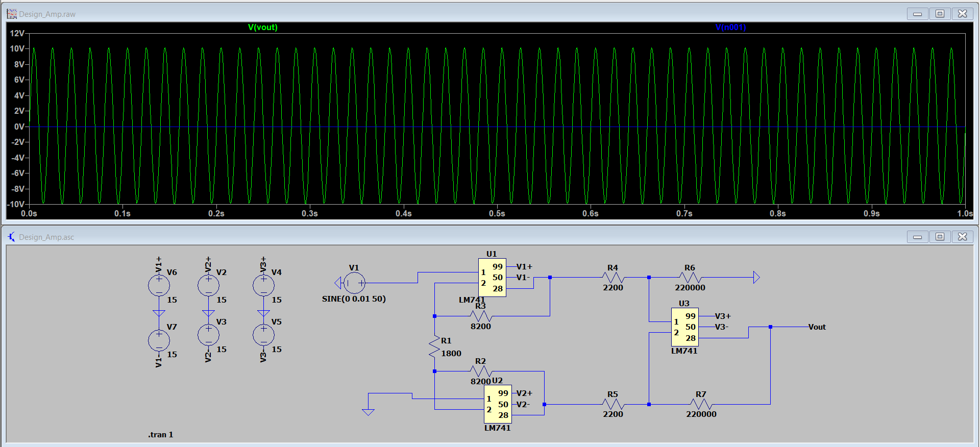Click the 12V label on the vertical axis

click(x=17, y=33)
